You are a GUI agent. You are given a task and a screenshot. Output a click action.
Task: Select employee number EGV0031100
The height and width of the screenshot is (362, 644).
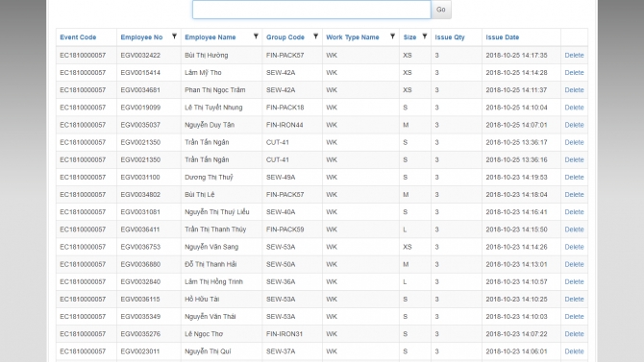pos(140,178)
